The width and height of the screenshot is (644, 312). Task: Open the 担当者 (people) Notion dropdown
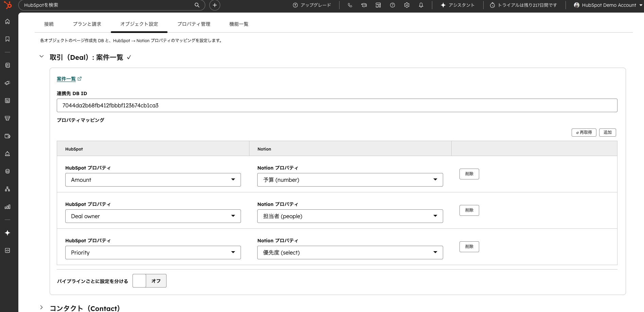tap(350, 216)
